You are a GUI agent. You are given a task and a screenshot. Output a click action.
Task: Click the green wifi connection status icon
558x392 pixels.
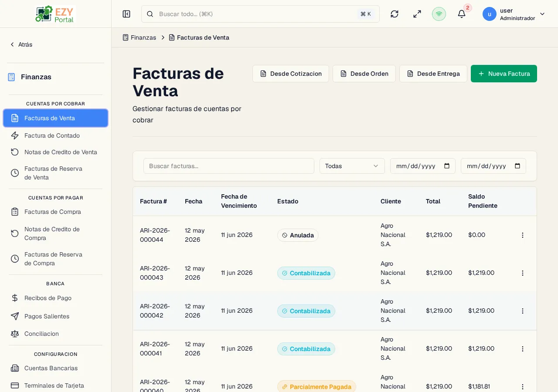point(439,14)
